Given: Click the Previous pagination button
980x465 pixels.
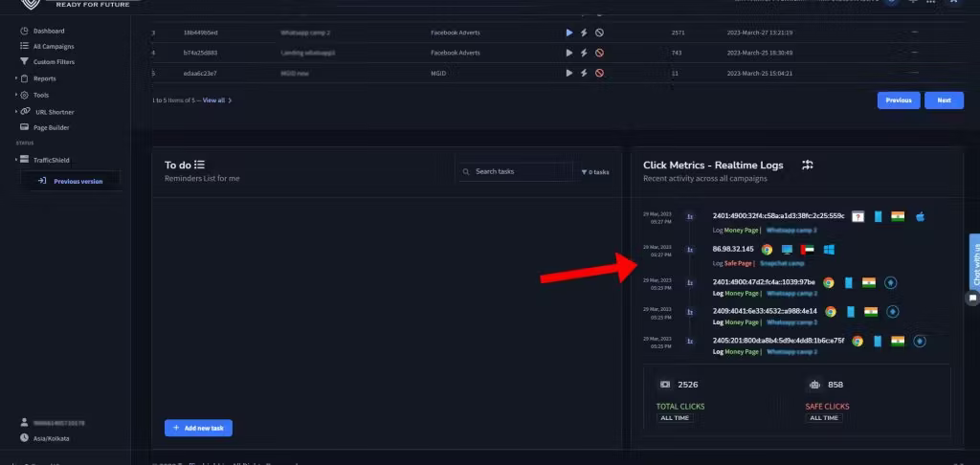Looking at the screenshot, I should tap(898, 100).
